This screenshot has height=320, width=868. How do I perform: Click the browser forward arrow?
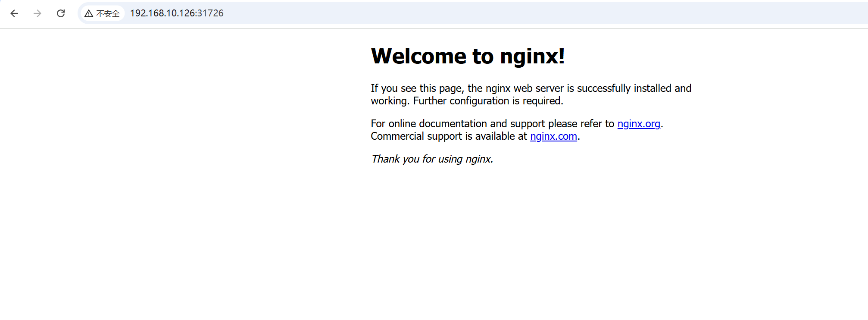(x=37, y=13)
